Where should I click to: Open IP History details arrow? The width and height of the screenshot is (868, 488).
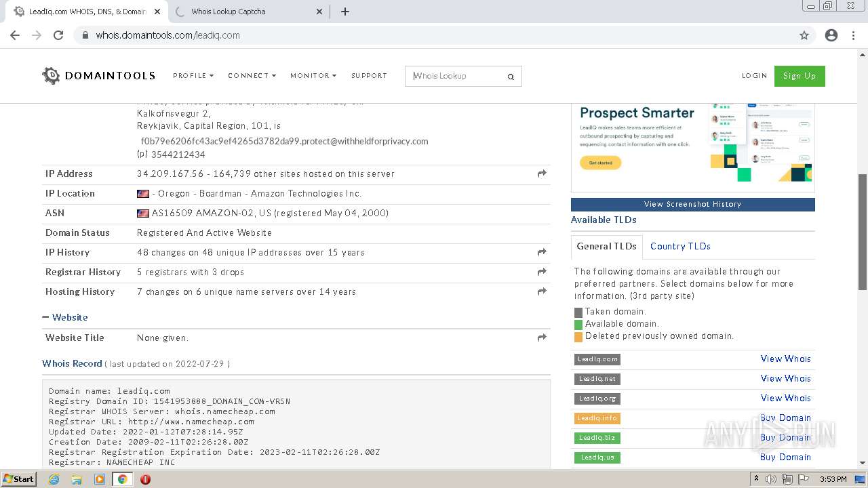(542, 253)
